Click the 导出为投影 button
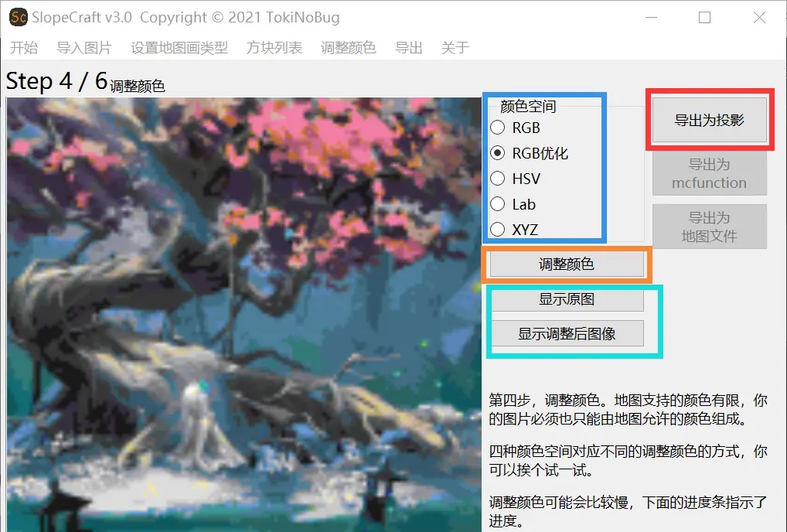 (x=709, y=120)
